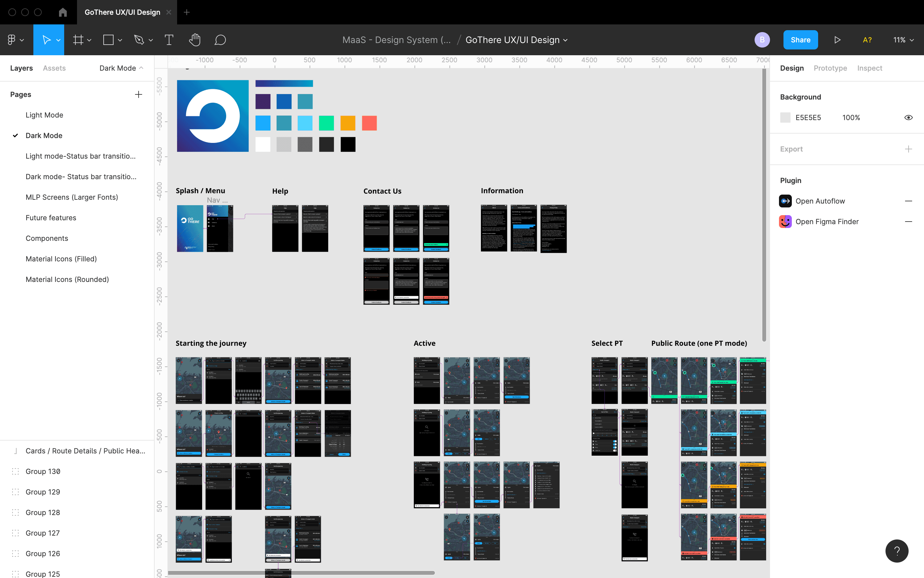Select the Contact Us section label

(382, 191)
